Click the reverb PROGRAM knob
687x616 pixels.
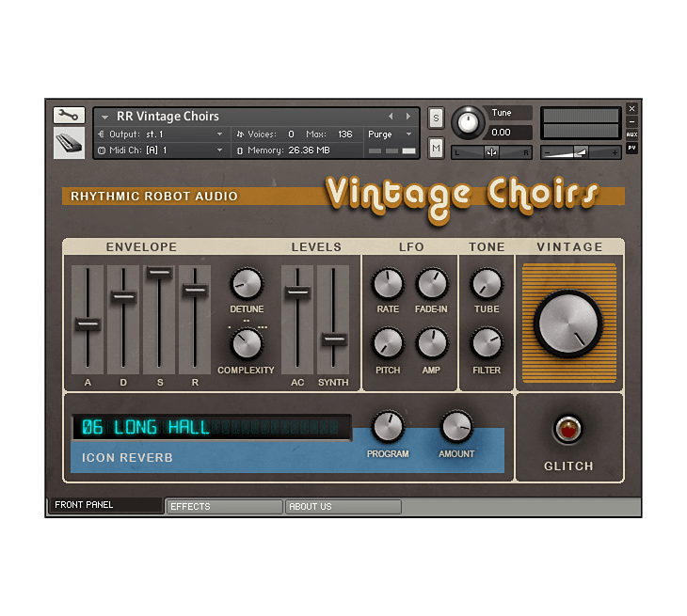pos(388,426)
